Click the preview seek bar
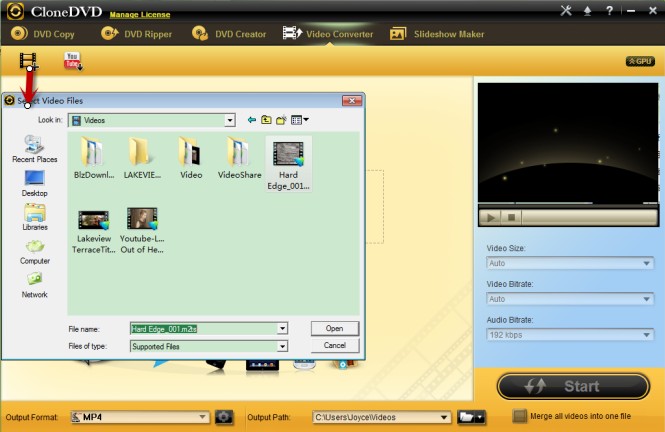Image resolution: width=665 pixels, height=432 pixels. pyautogui.click(x=590, y=217)
